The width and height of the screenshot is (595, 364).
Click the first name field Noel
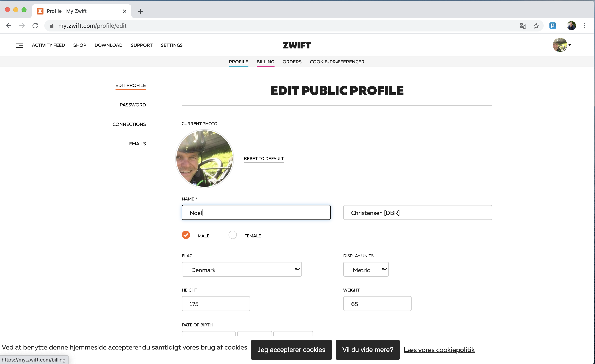[256, 213]
